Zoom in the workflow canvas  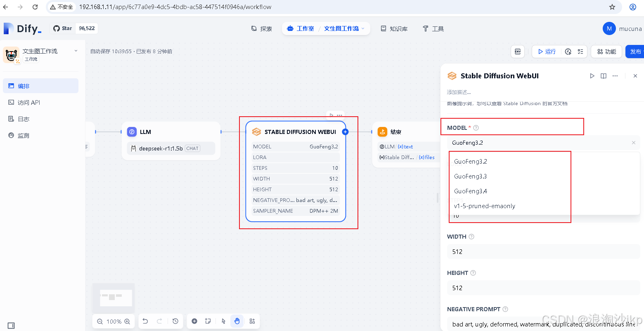click(x=127, y=322)
